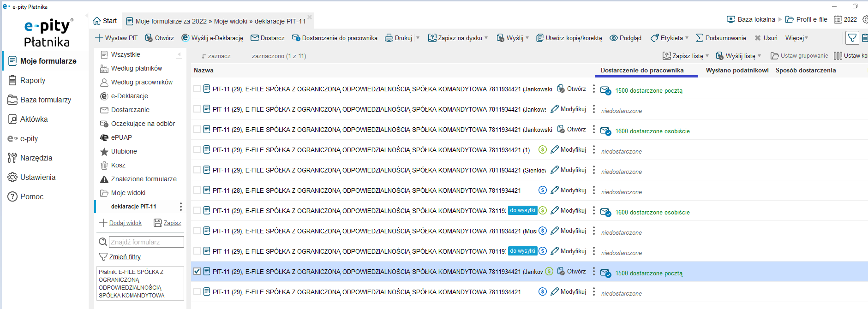Click the Zapisz link under the tree
This screenshot has width=868, height=309.
coord(172,223)
